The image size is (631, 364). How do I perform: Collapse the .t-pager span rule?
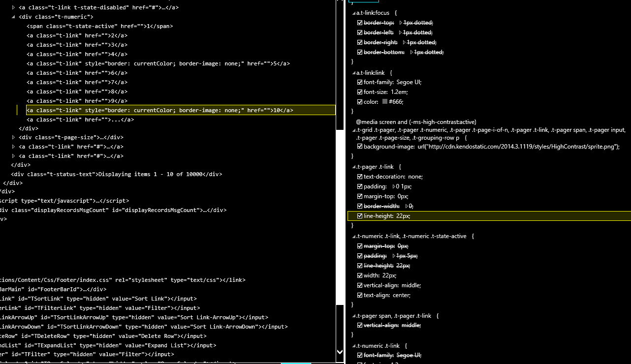(x=354, y=316)
